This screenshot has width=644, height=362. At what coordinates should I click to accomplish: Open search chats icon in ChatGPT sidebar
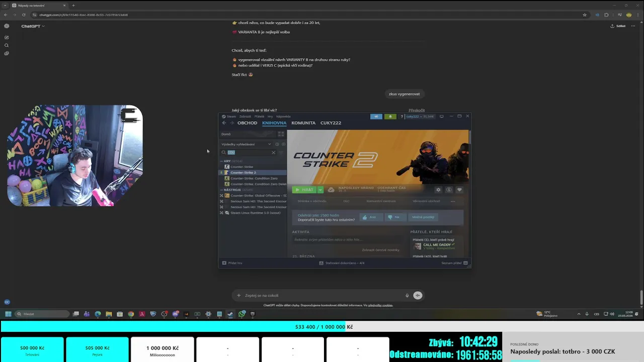coord(7,45)
